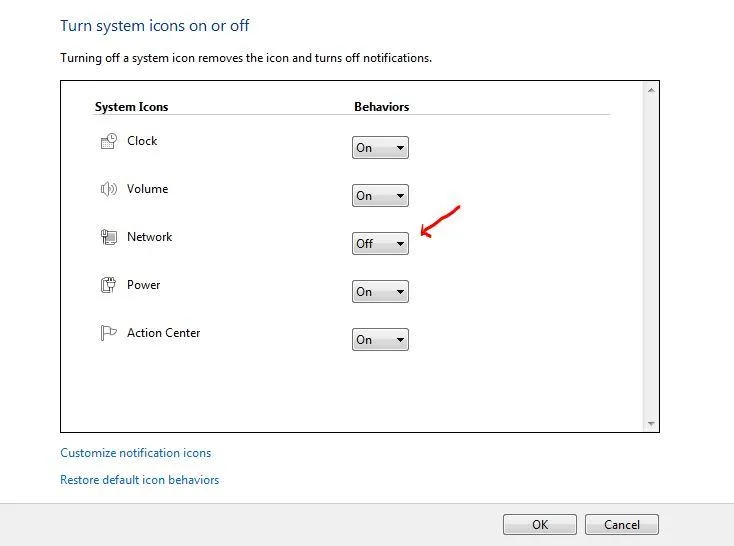Click the Network system icon
The width and height of the screenshot is (734, 546).
pyautogui.click(x=109, y=237)
